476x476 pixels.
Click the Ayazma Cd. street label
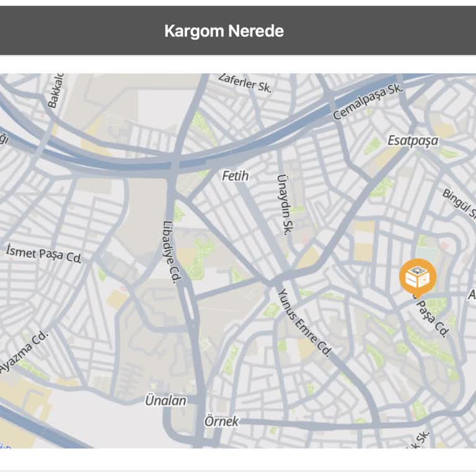click(x=24, y=351)
